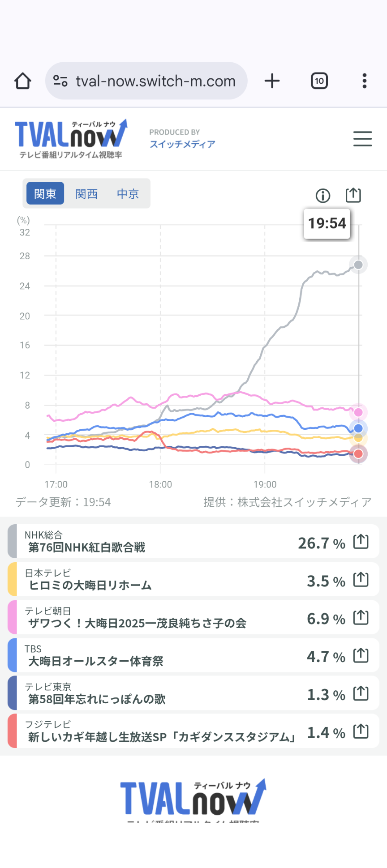This screenshot has width=387, height=868.
Task: Open the スイッチメディア producer link
Action: pos(182,144)
